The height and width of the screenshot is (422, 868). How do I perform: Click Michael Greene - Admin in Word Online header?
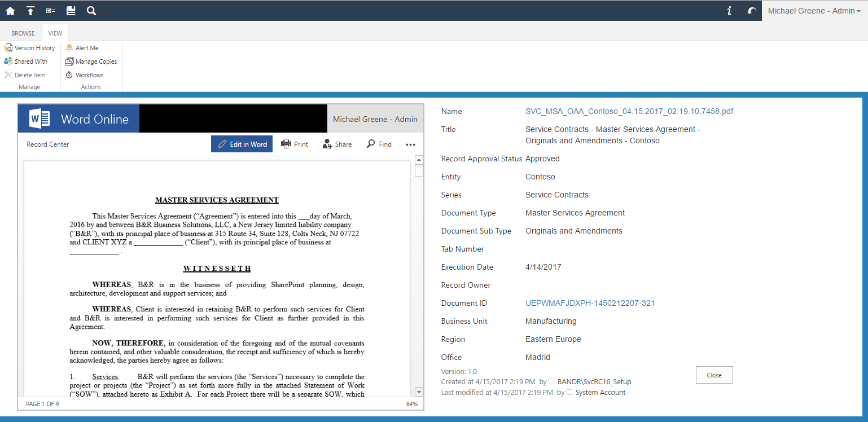pyautogui.click(x=375, y=119)
